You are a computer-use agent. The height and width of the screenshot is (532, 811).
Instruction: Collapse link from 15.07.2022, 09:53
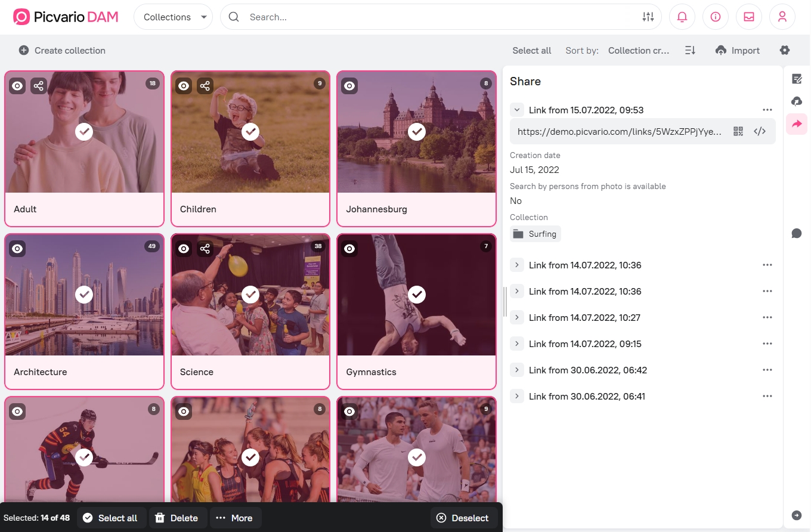click(517, 110)
